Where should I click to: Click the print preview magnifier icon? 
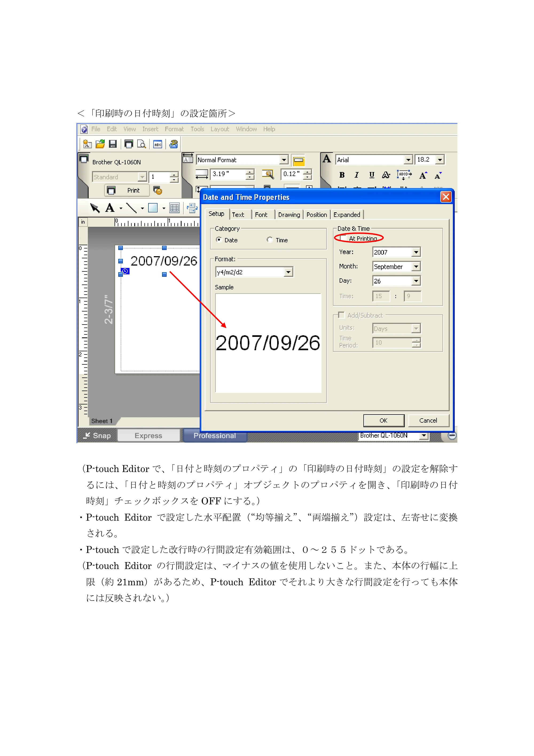(142, 144)
